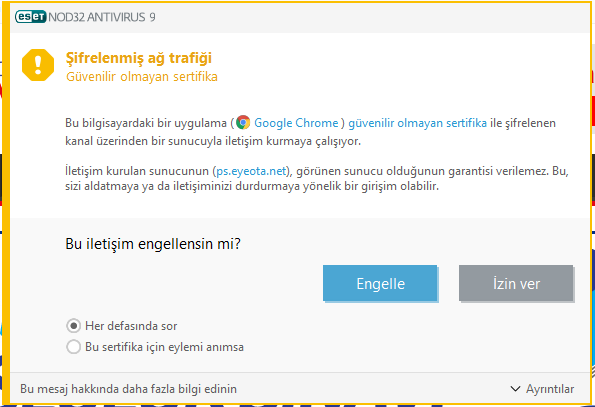
Task: Expand the Ayrıntılar details section
Action: click(542, 389)
